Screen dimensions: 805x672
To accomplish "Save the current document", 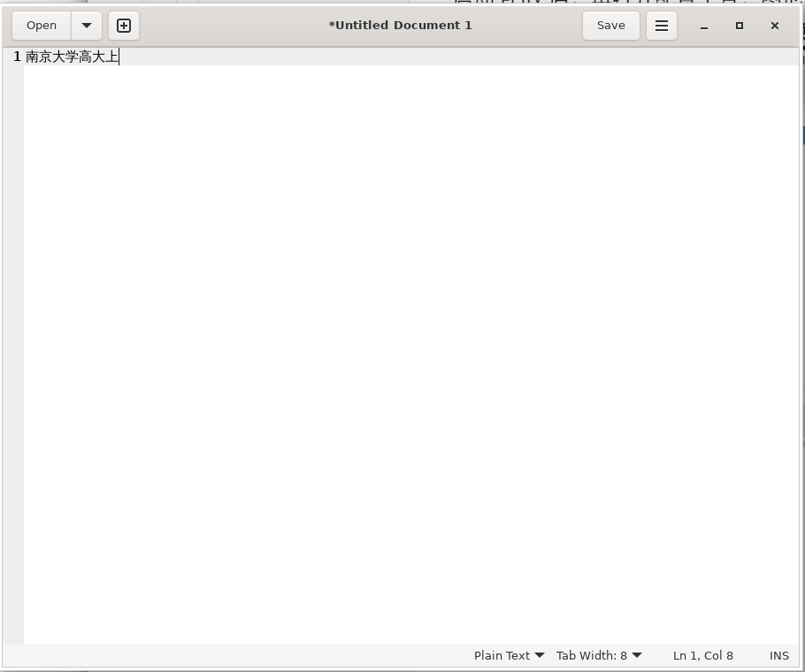I will pyautogui.click(x=610, y=26).
